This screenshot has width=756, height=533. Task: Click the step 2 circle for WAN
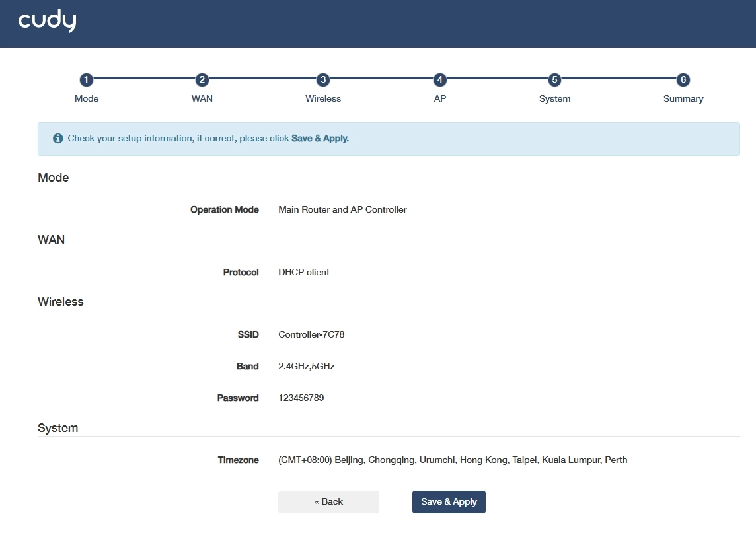[x=202, y=79]
